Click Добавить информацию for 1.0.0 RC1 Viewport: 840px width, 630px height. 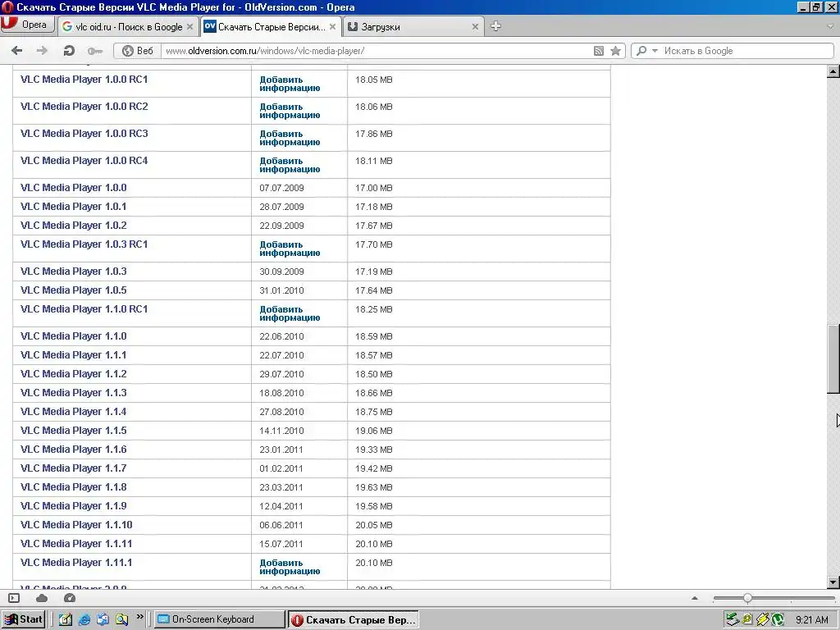(x=290, y=84)
